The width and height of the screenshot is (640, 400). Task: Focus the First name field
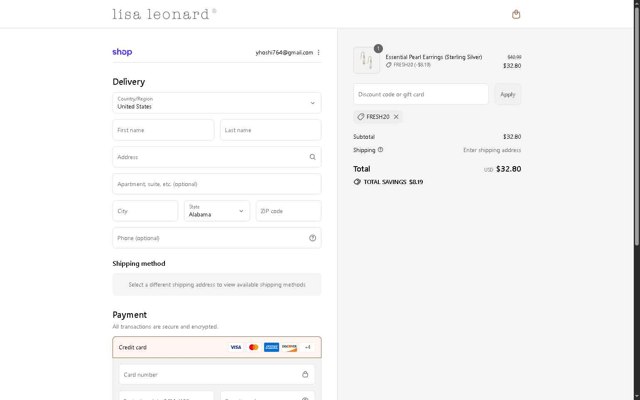coord(163,130)
